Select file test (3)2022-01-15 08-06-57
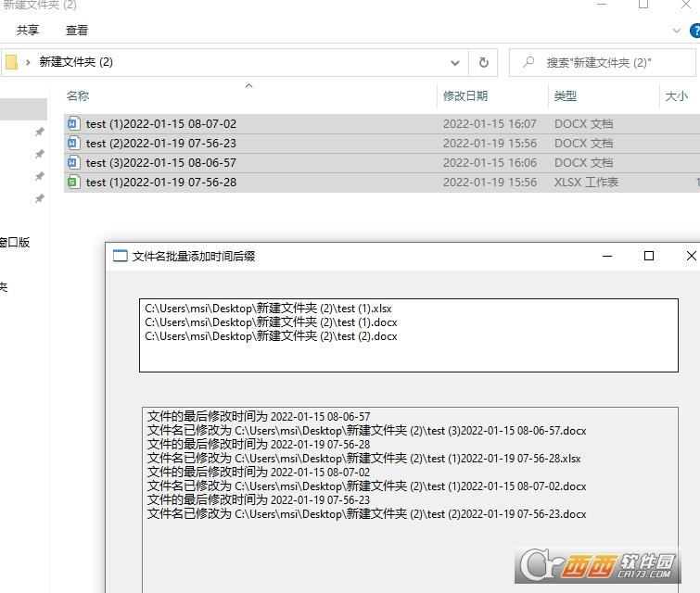 click(382, 163)
